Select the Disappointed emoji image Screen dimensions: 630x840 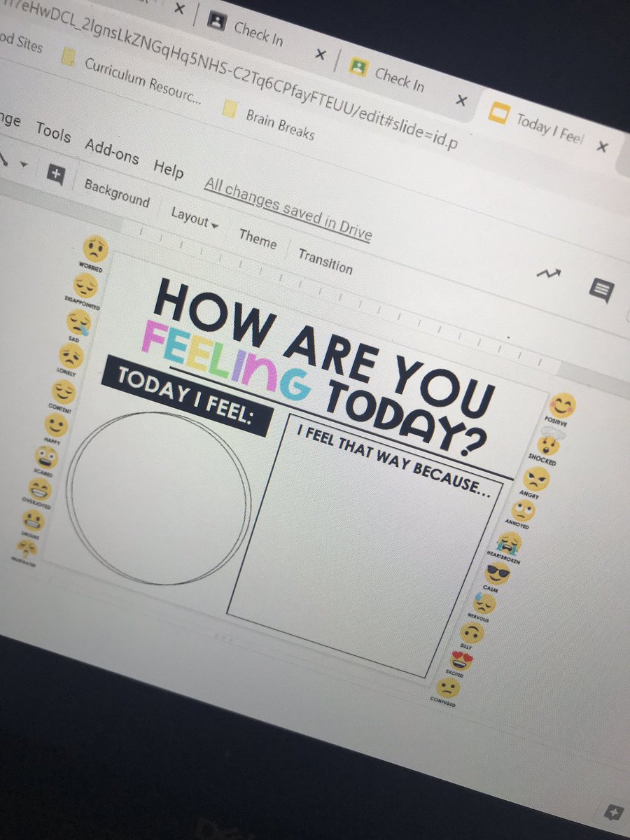85,286
